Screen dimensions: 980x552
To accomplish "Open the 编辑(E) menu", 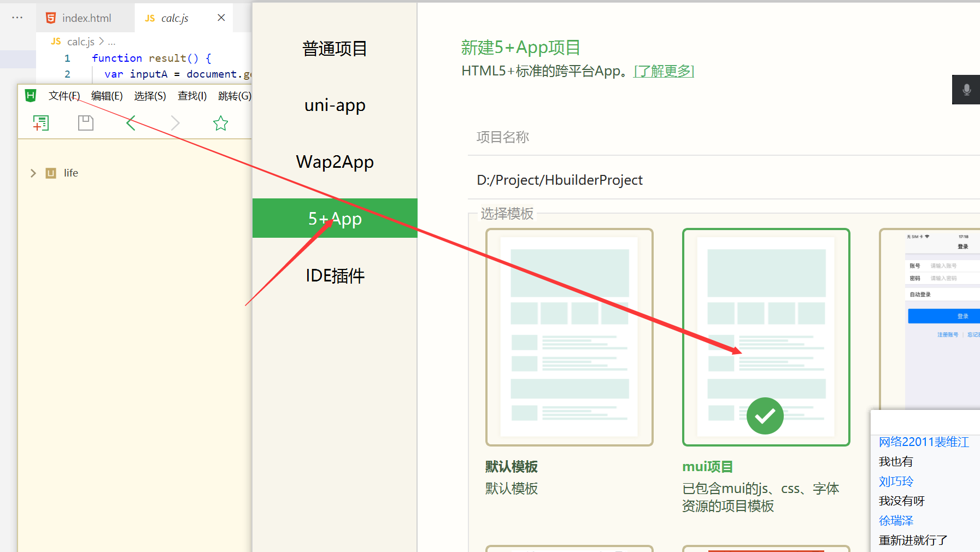I will pyautogui.click(x=107, y=96).
